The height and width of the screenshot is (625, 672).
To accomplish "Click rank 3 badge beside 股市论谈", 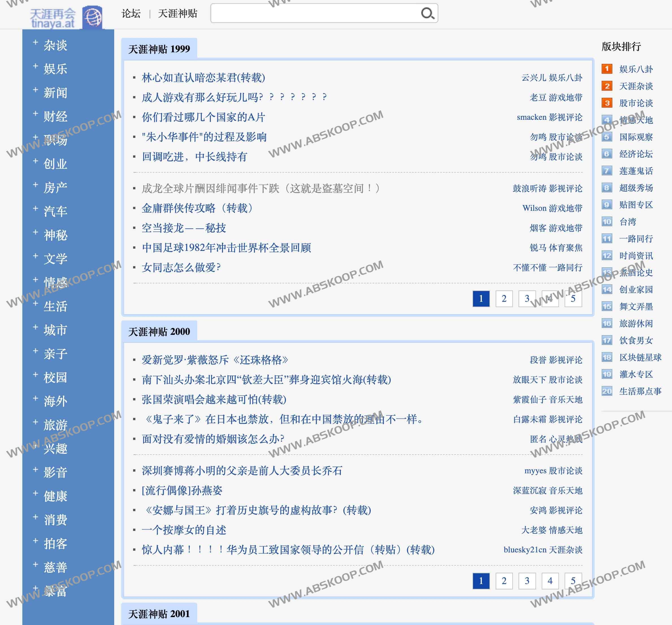I will click(607, 103).
